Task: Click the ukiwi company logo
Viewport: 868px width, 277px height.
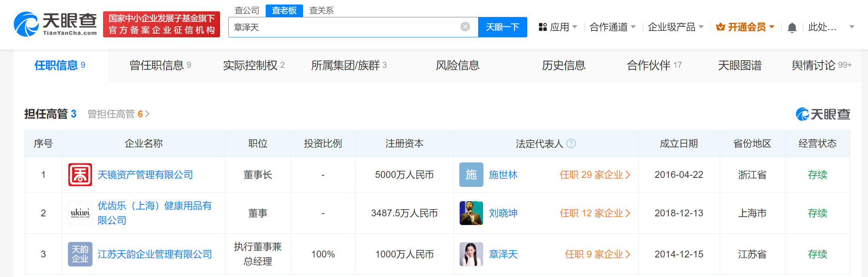Action: click(80, 213)
